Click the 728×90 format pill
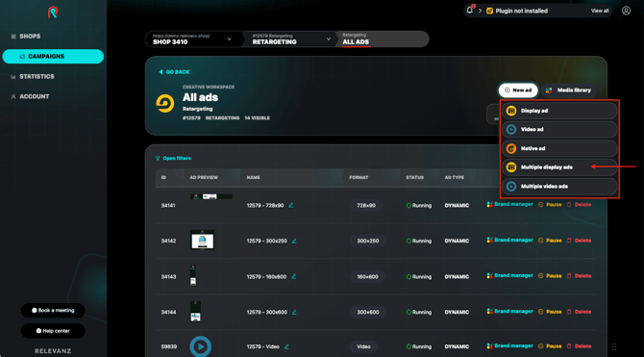Image resolution: width=644 pixels, height=357 pixels. click(x=366, y=205)
